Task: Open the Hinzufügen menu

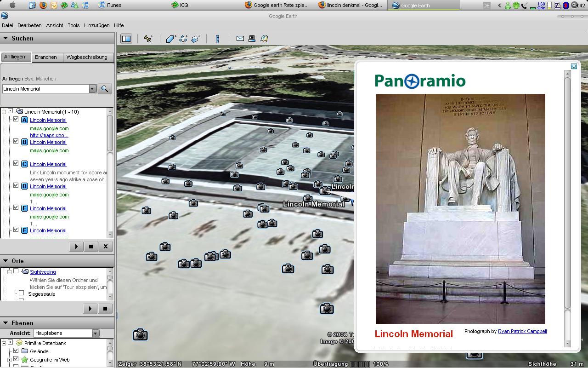Action: point(97,25)
